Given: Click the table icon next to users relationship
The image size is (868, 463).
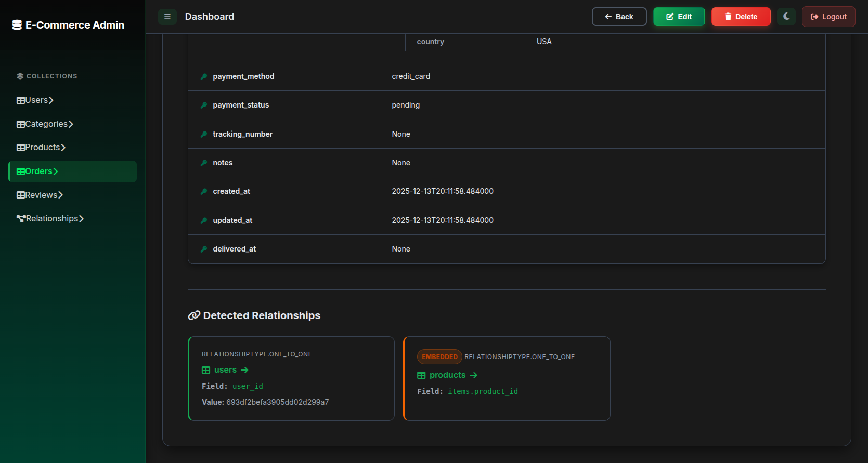Looking at the screenshot, I should click(206, 370).
